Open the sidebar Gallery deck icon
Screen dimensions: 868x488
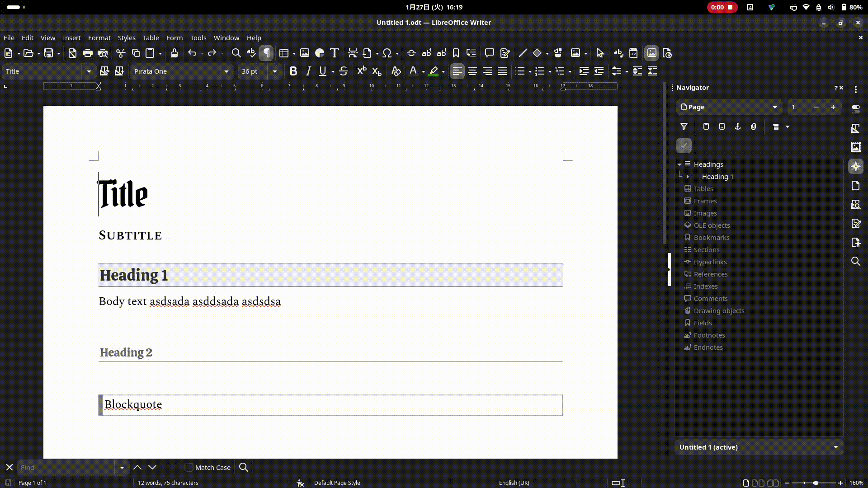coord(855,147)
